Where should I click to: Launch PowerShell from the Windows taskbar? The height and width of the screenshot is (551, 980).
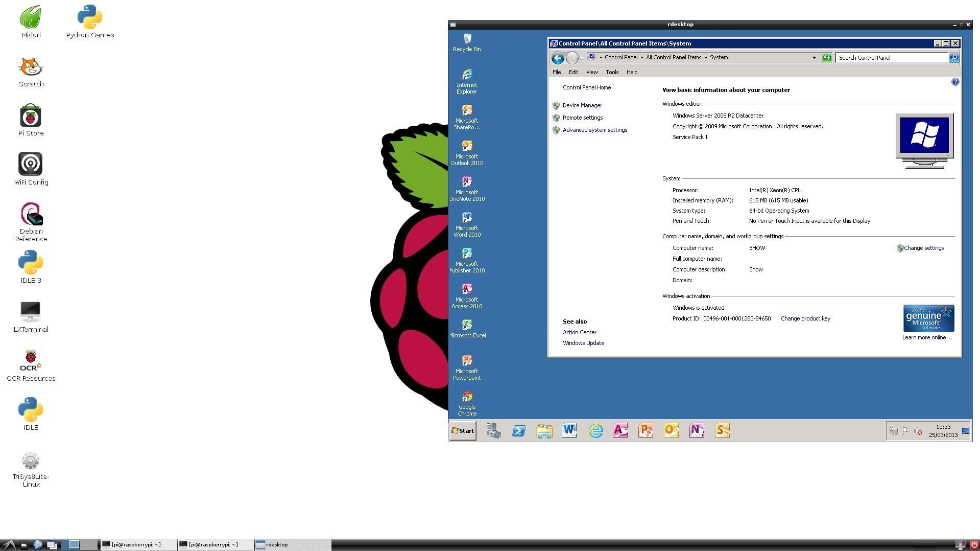pyautogui.click(x=519, y=431)
